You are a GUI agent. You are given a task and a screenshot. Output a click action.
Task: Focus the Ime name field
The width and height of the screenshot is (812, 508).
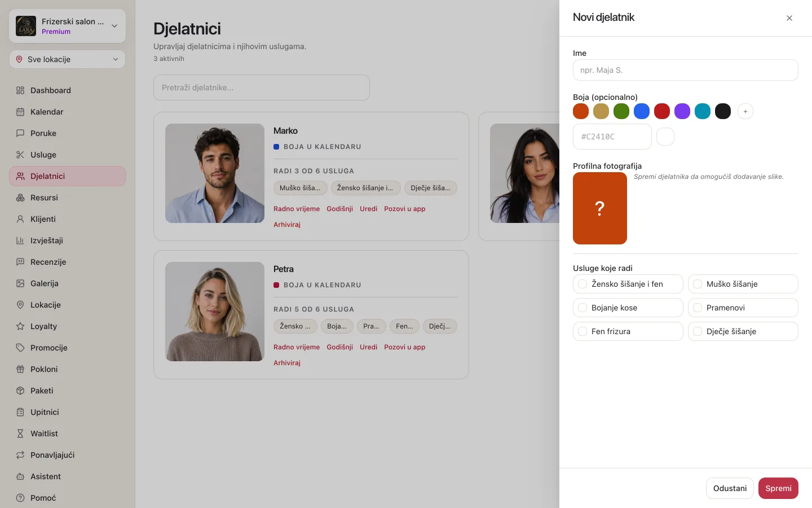pyautogui.click(x=686, y=70)
